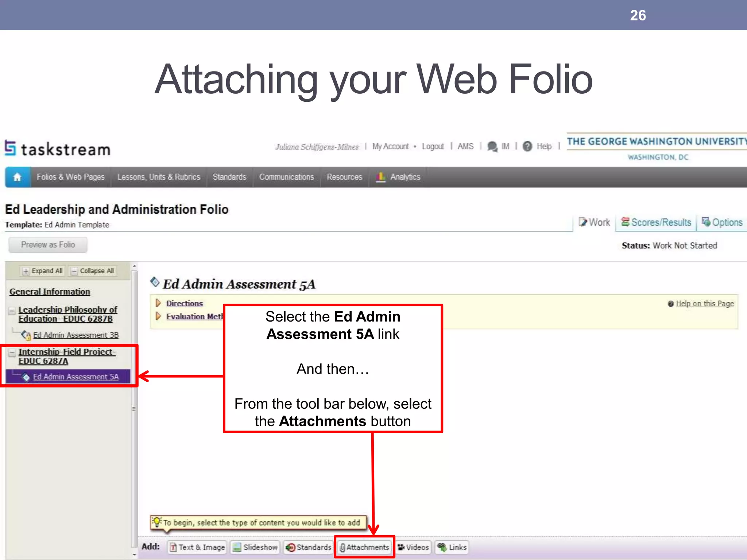The image size is (747, 560).
Task: Open the Help on this Page link
Action: point(705,304)
